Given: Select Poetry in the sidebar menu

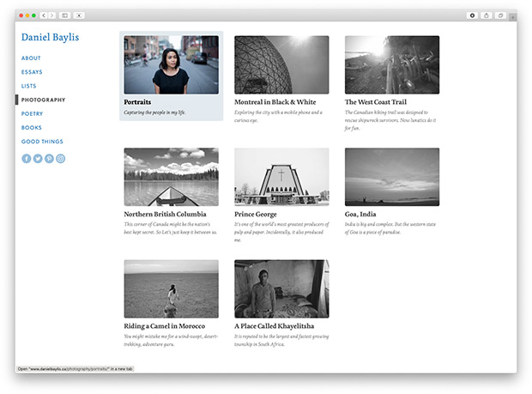Looking at the screenshot, I should pos(32,113).
